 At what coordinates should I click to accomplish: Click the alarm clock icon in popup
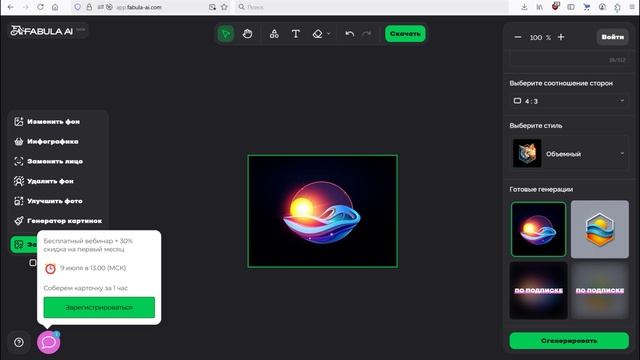pos(50,269)
